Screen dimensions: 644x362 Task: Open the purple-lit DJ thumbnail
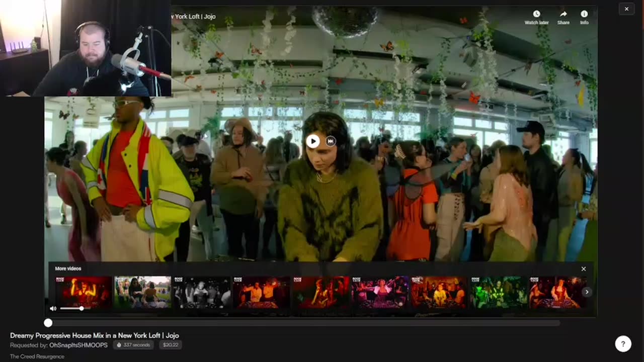[380, 292]
